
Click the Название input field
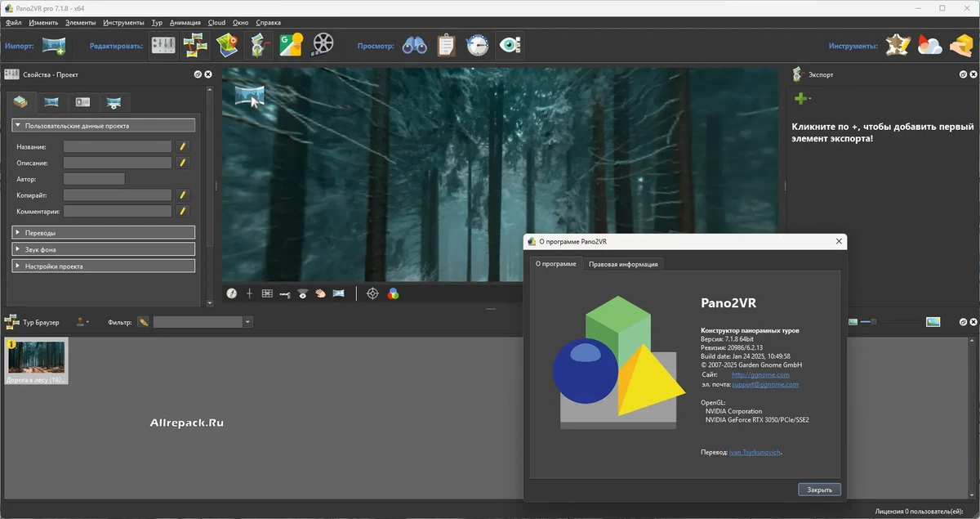(118, 146)
